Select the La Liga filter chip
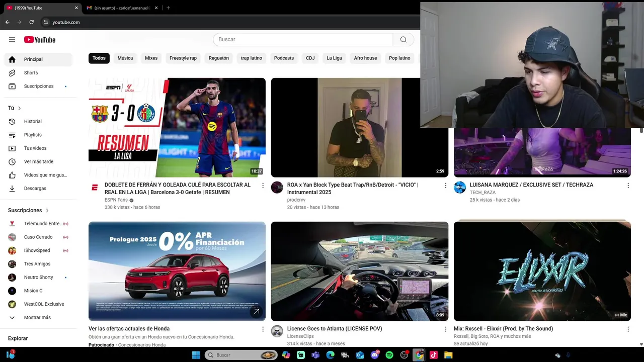The image size is (644, 362). [x=334, y=58]
